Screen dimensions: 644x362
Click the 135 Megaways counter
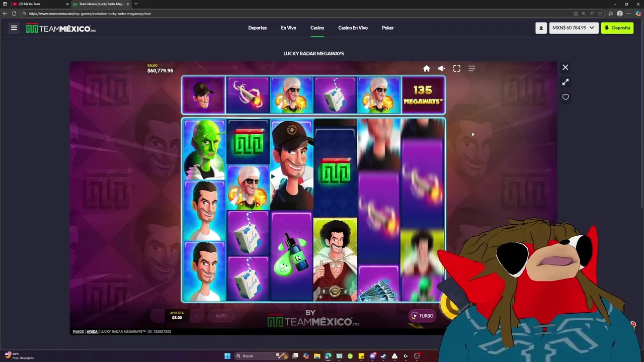[423, 95]
